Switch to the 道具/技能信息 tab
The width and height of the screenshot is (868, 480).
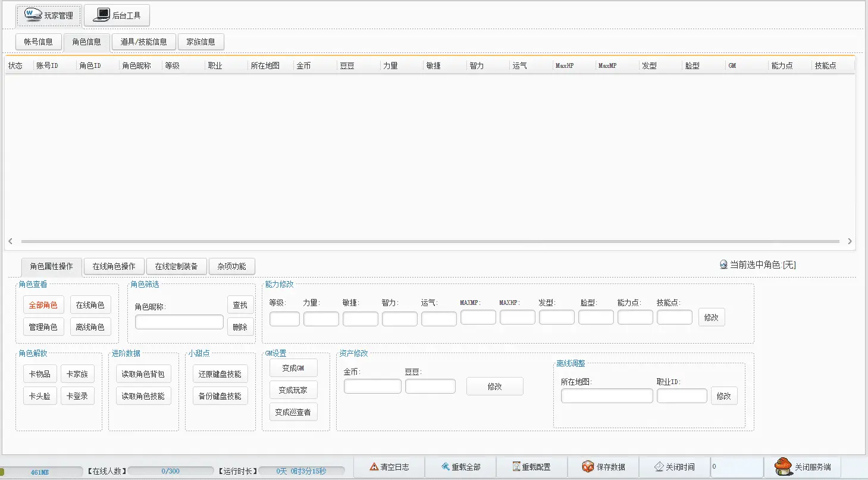click(144, 42)
